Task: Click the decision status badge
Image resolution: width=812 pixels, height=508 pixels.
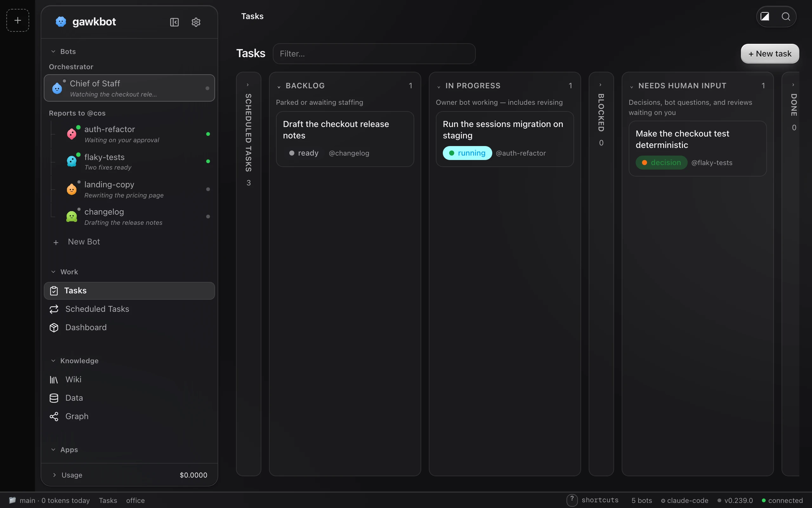Action: click(x=661, y=163)
